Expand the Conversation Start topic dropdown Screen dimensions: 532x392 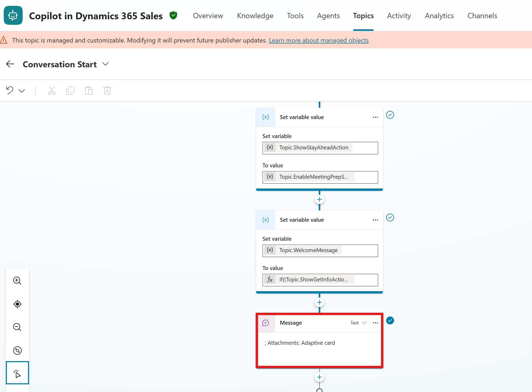[x=105, y=64]
